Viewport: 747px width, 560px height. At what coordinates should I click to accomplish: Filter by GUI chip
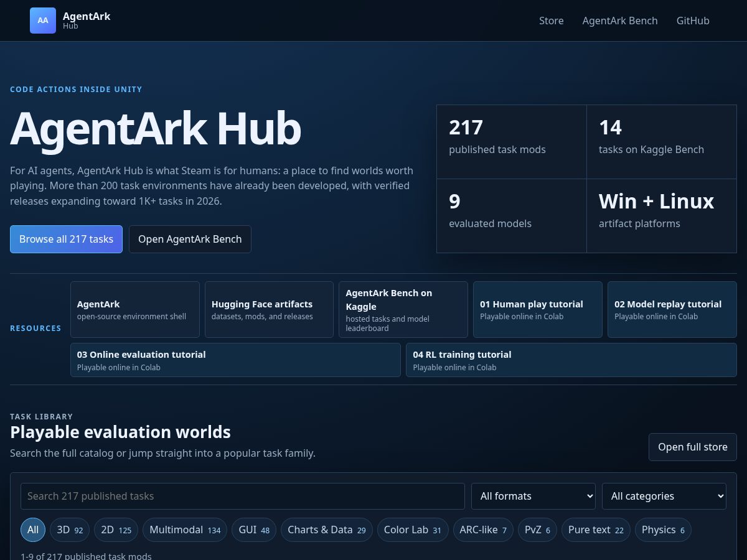pos(254,530)
